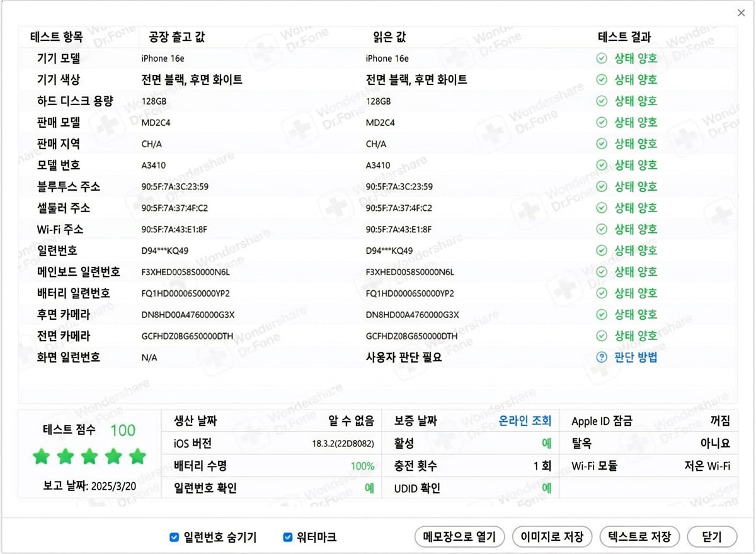This screenshot has height=554, width=756.
Task: Click the read storage value 128GB
Action: click(x=378, y=101)
